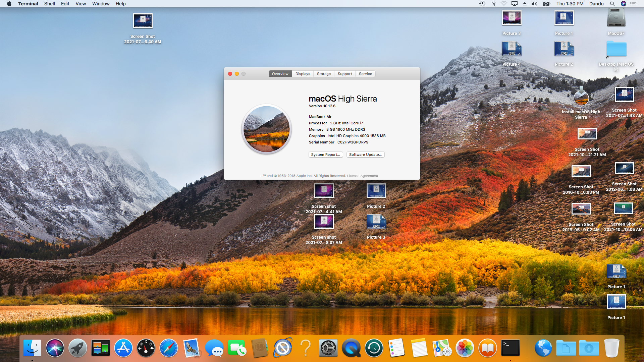Image resolution: width=644 pixels, height=362 pixels.
Task: Click the System Report button
Action: click(325, 155)
